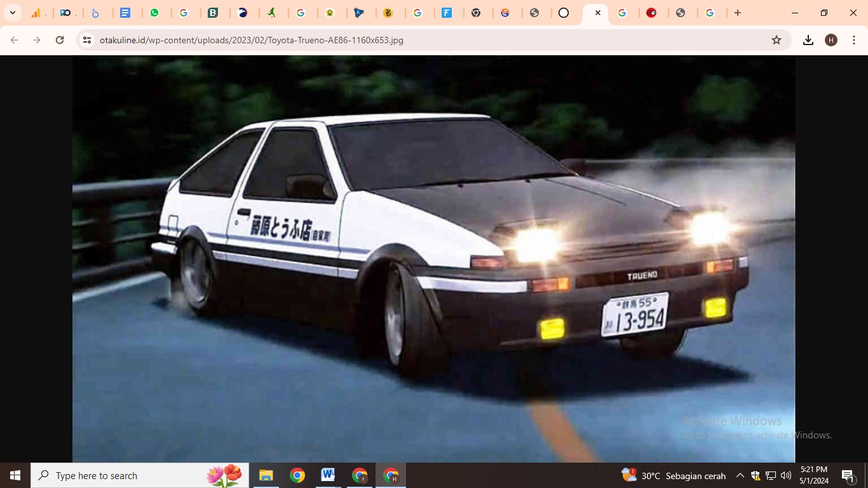Image resolution: width=868 pixels, height=488 pixels.
Task: Open File Explorer from the taskbar
Action: point(266,475)
